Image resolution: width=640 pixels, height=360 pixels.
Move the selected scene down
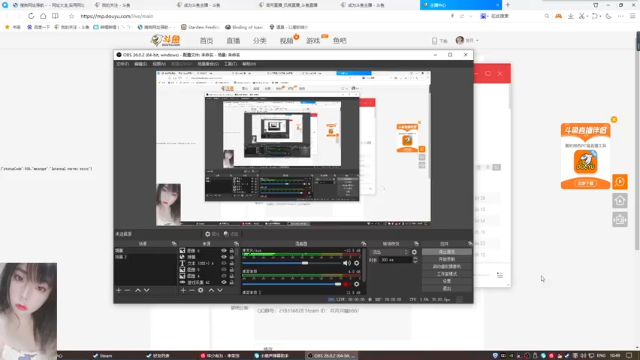(x=147, y=290)
